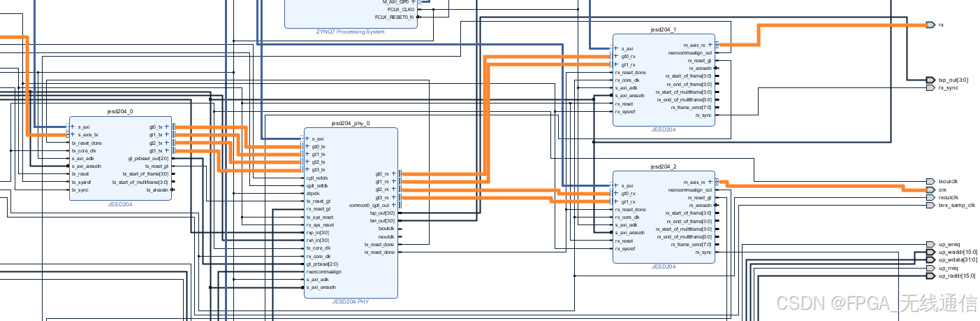Select the up_wreq port symbol

coord(930,244)
